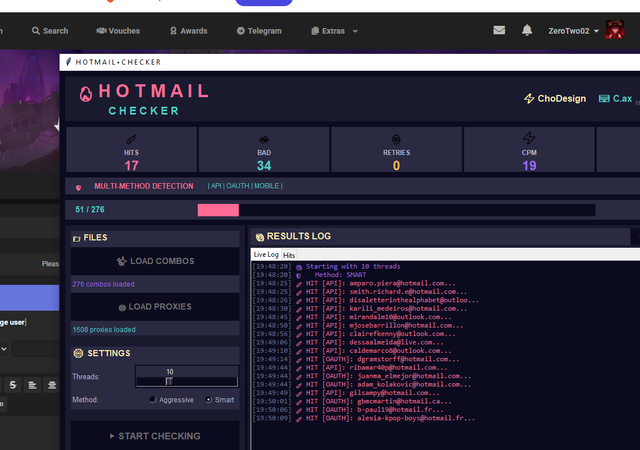Viewport: 640px width, 450px height.
Task: Open the notifications bell icon
Action: tap(527, 30)
